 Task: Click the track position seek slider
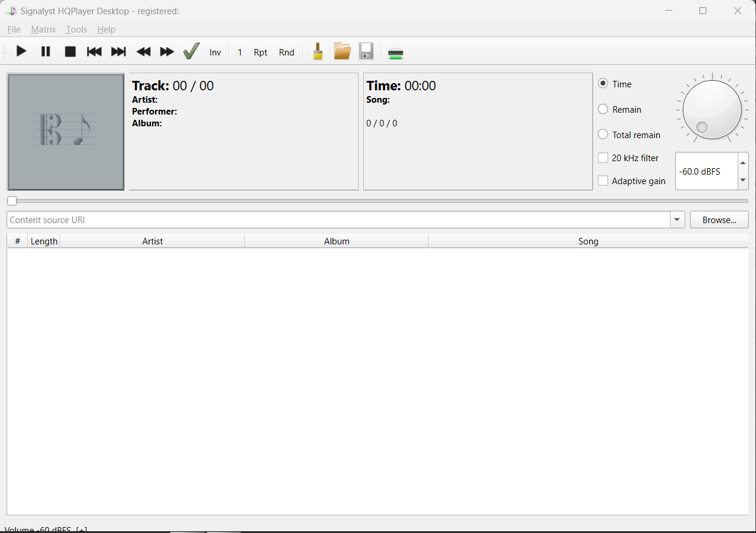[x=377, y=201]
